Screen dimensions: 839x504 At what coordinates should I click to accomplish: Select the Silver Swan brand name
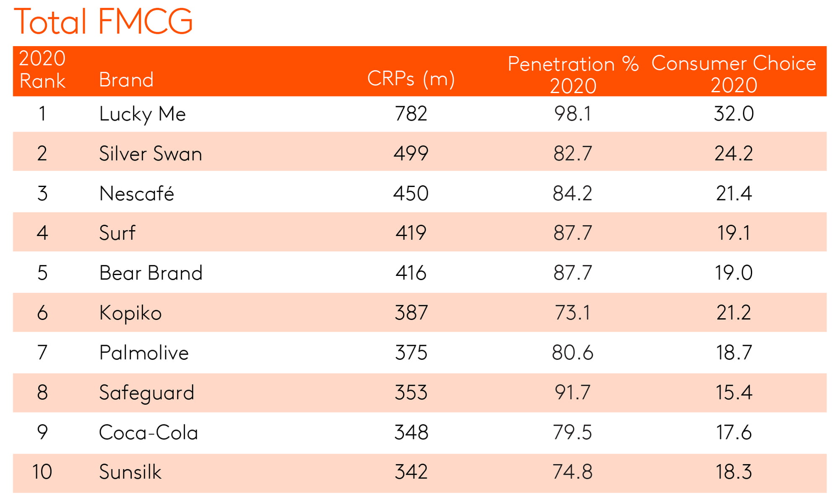(150, 153)
